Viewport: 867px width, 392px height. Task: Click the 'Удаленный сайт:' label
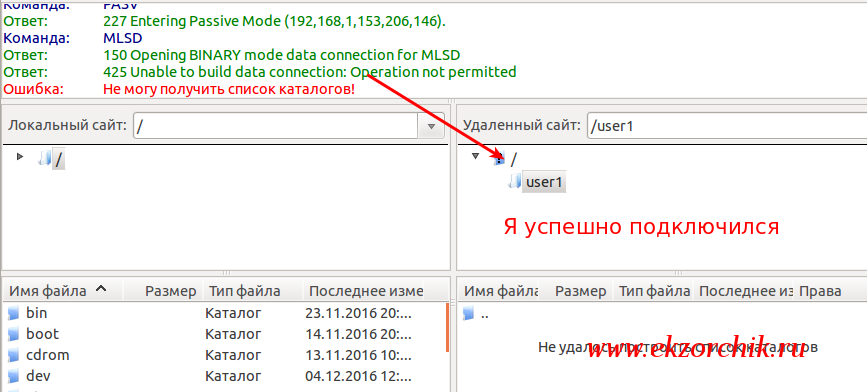[522, 126]
